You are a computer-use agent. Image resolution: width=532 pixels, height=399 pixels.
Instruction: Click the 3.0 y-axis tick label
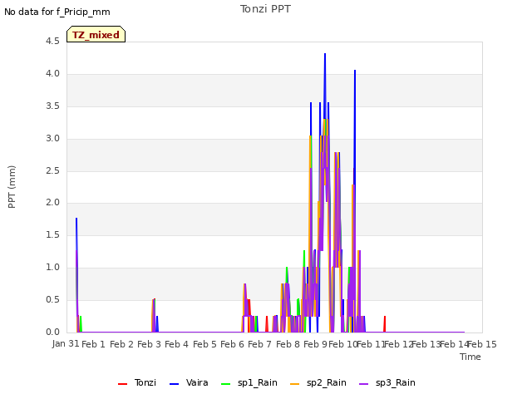[52, 139]
